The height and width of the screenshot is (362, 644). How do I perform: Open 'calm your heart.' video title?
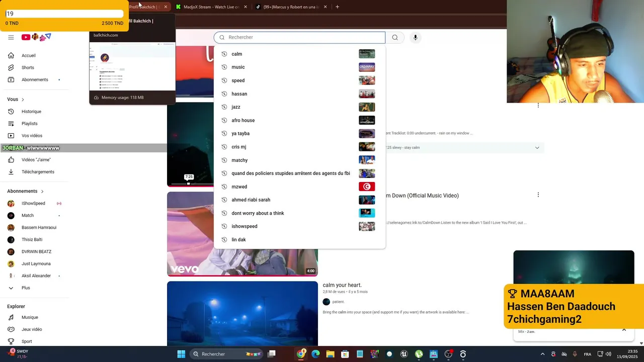[x=342, y=285]
